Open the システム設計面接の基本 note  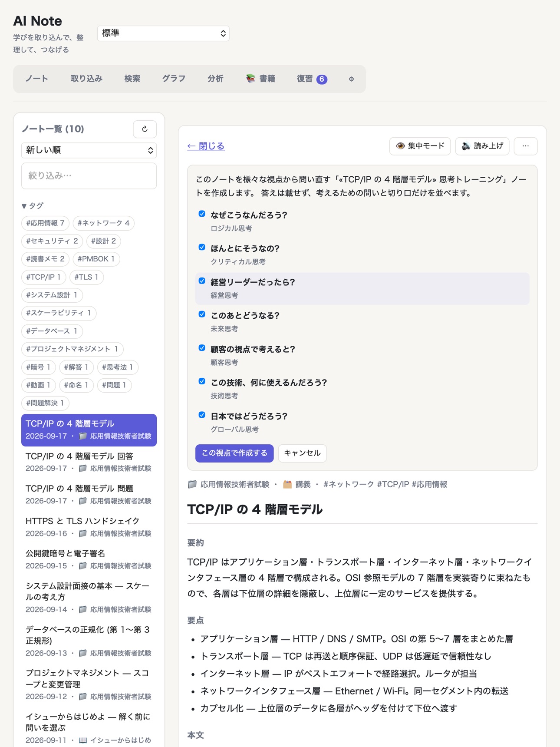(89, 598)
